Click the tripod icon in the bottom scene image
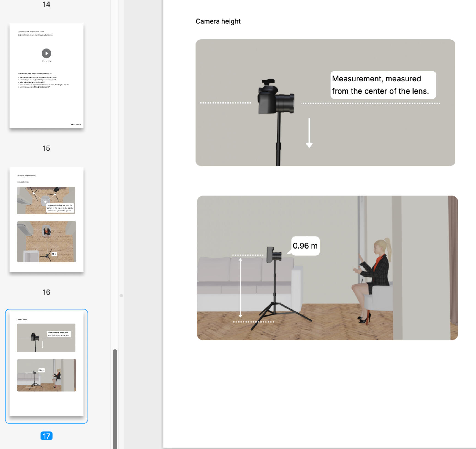This screenshot has height=449, width=476. [275, 306]
